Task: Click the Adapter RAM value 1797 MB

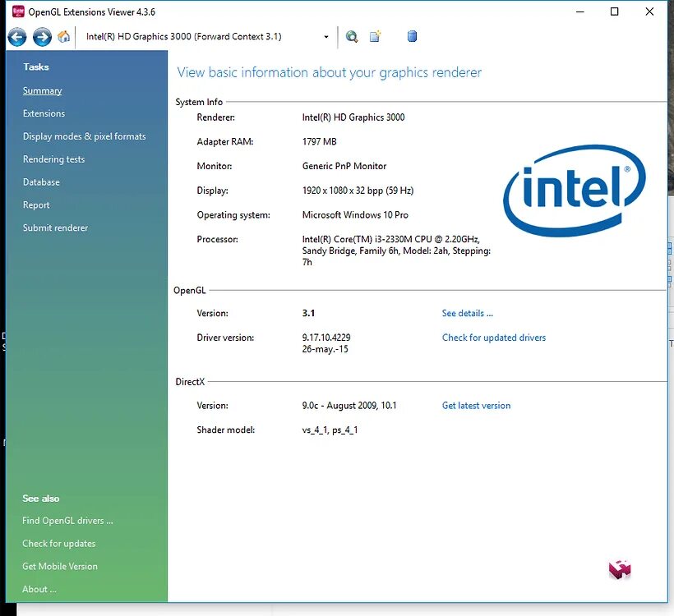Action: [x=320, y=142]
